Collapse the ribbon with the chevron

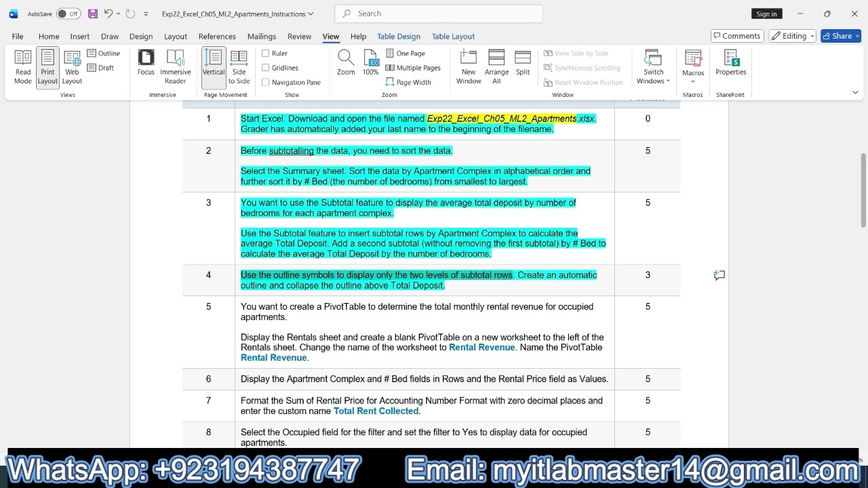855,92
